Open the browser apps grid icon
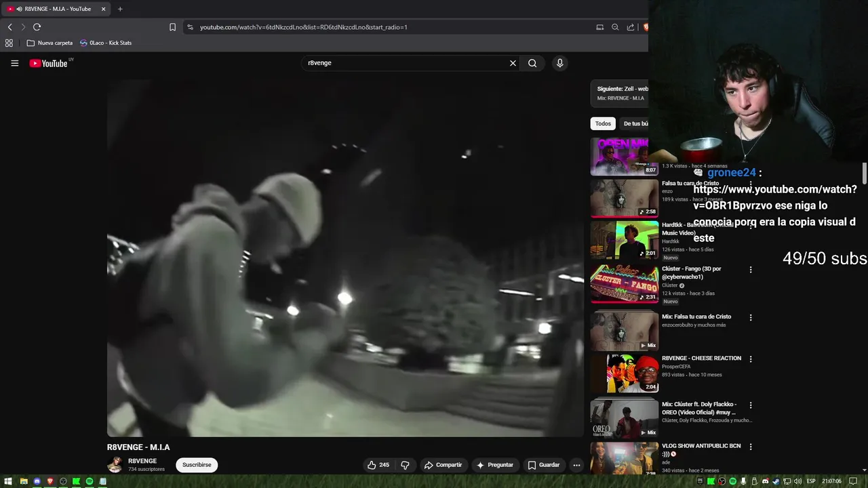 [x=9, y=43]
